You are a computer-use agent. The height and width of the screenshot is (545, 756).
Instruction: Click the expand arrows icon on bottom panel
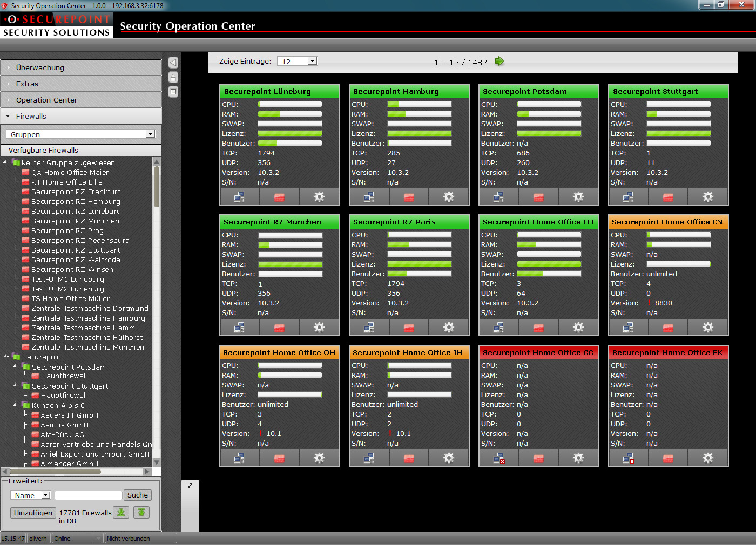(190, 486)
